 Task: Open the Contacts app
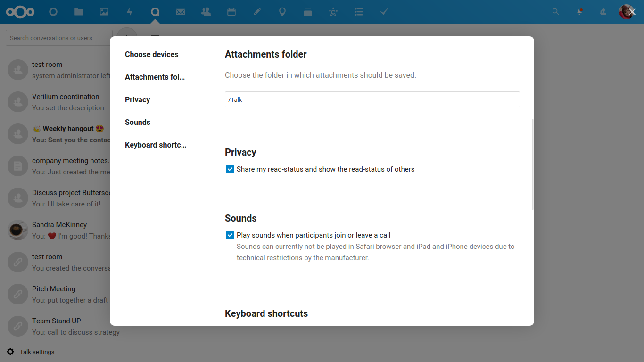point(206,12)
